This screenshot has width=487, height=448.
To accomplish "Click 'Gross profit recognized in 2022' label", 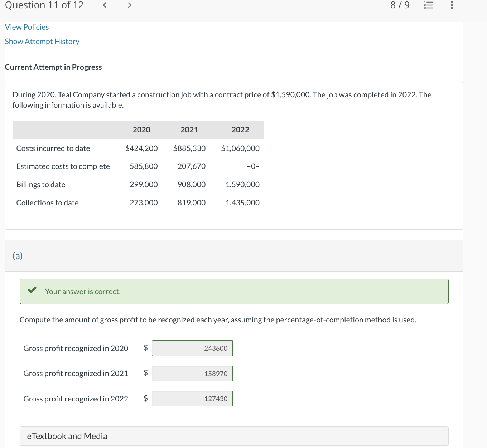I will coord(76,399).
